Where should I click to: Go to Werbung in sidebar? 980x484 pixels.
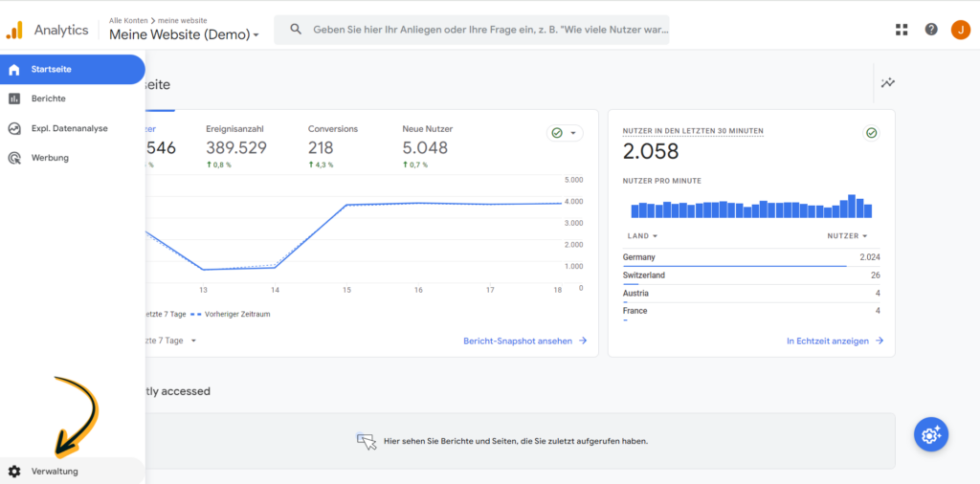pyautogui.click(x=50, y=158)
